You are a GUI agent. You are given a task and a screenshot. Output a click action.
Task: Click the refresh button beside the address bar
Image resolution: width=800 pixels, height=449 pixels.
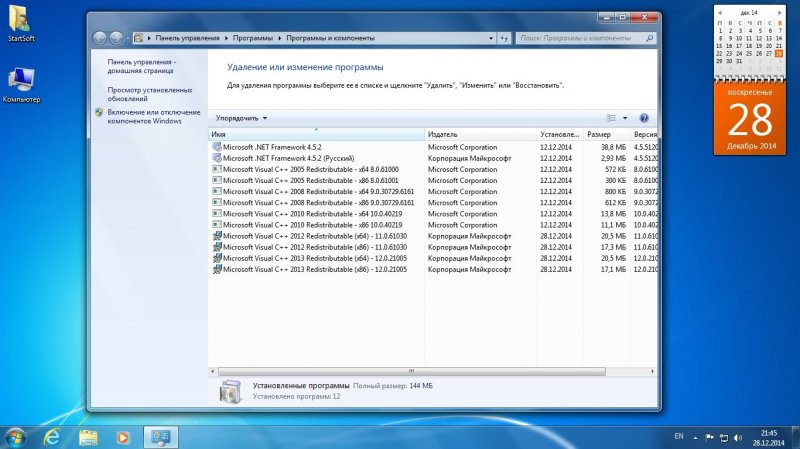504,38
